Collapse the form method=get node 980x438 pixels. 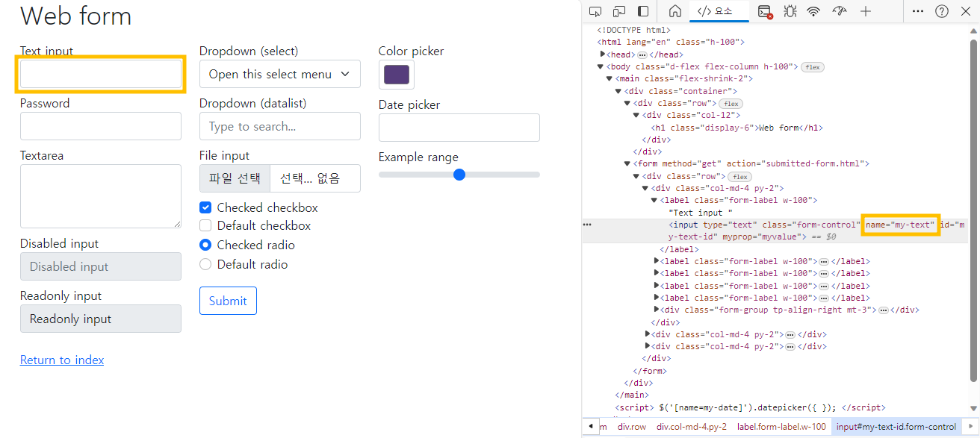pyautogui.click(x=627, y=164)
